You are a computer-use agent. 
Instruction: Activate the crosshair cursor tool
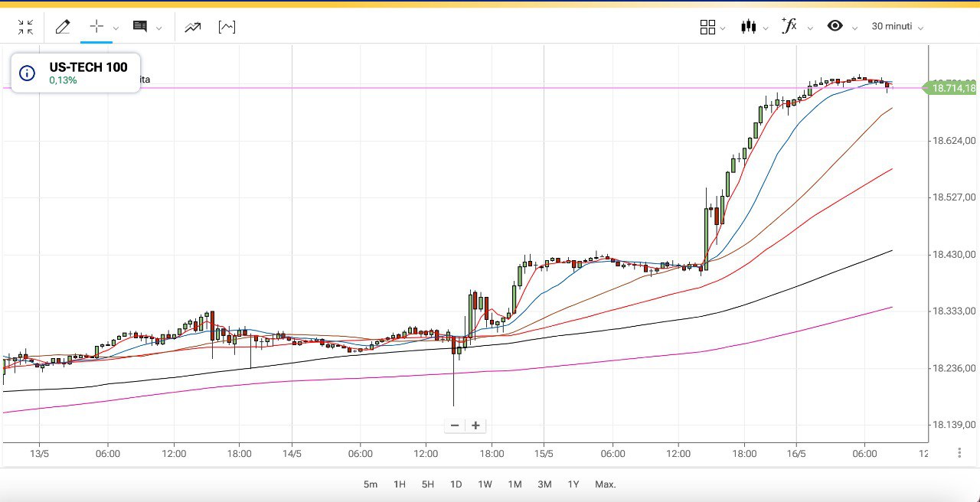click(x=96, y=27)
